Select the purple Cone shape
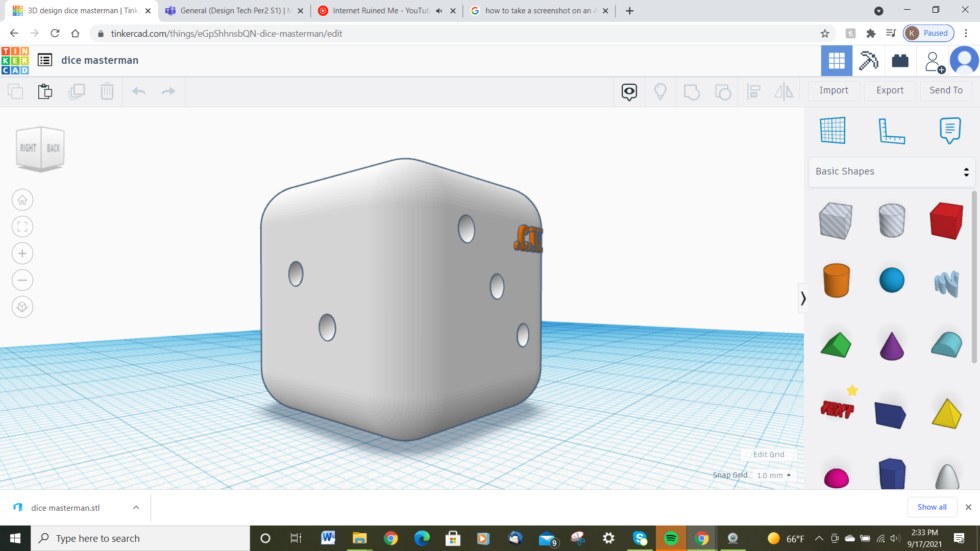 (x=892, y=346)
